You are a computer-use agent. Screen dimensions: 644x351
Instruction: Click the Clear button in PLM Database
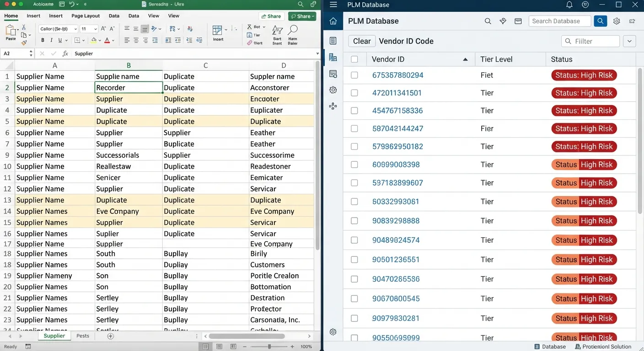[362, 41]
